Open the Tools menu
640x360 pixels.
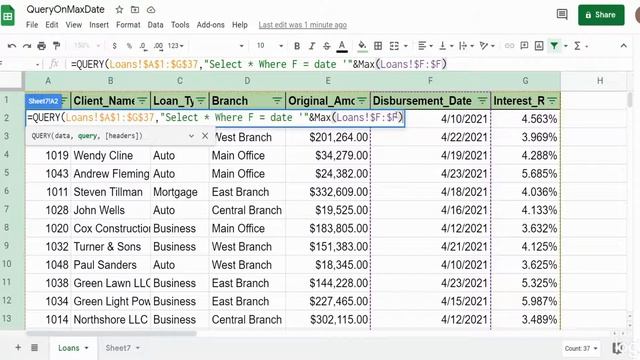(180, 25)
